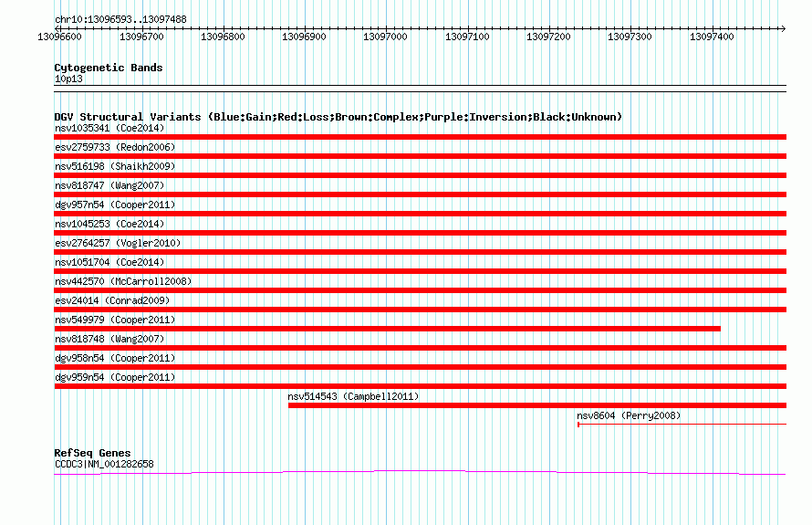Click the esv2759733 (Redon2006) variant label
The width and height of the screenshot is (812, 525).
[x=115, y=147]
